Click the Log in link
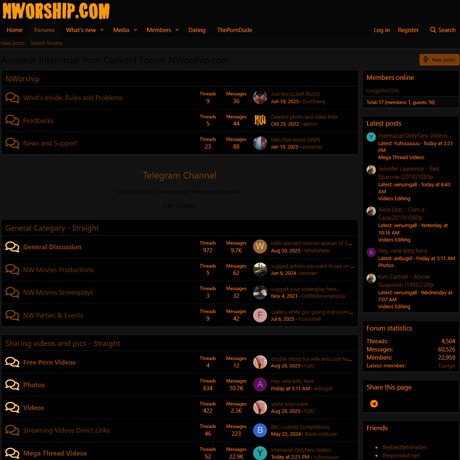Image resolution: width=460 pixels, height=460 pixels. [382, 30]
